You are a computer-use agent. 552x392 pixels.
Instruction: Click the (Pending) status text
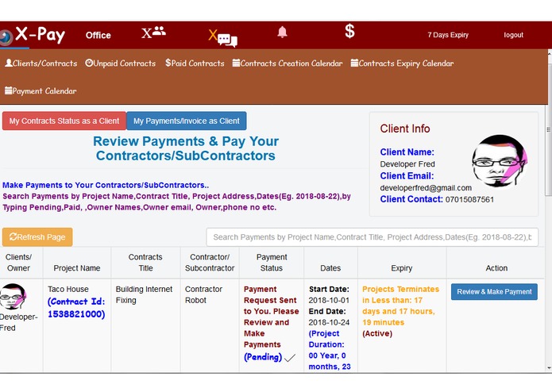coord(263,357)
